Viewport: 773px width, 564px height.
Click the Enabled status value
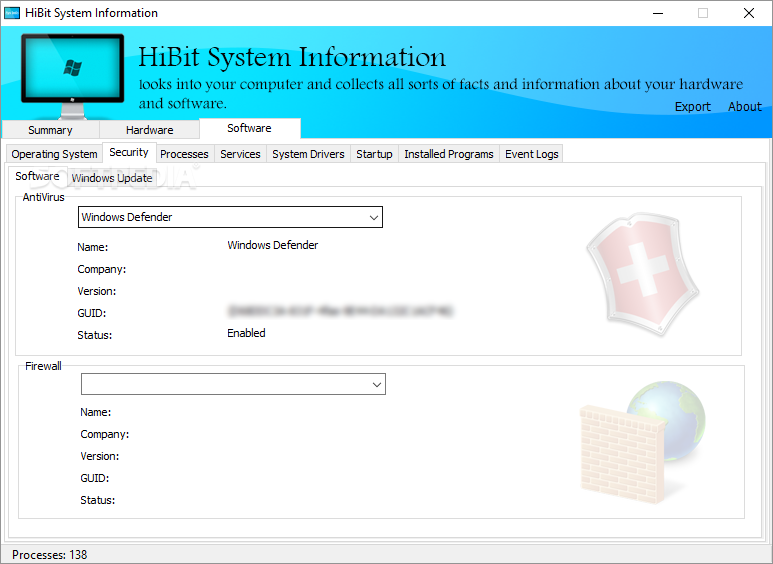(246, 333)
